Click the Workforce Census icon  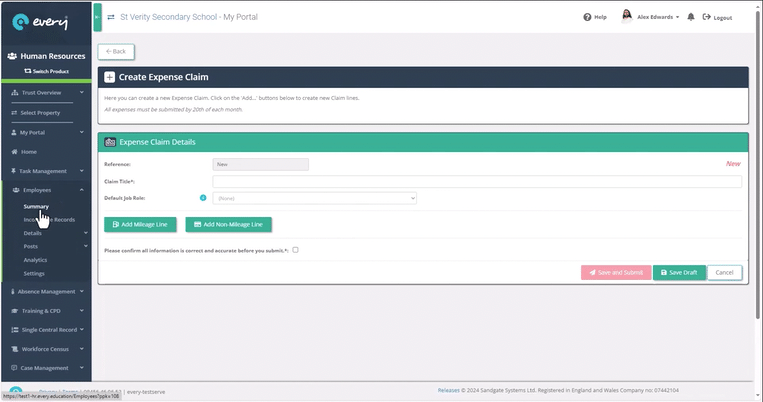click(x=15, y=349)
